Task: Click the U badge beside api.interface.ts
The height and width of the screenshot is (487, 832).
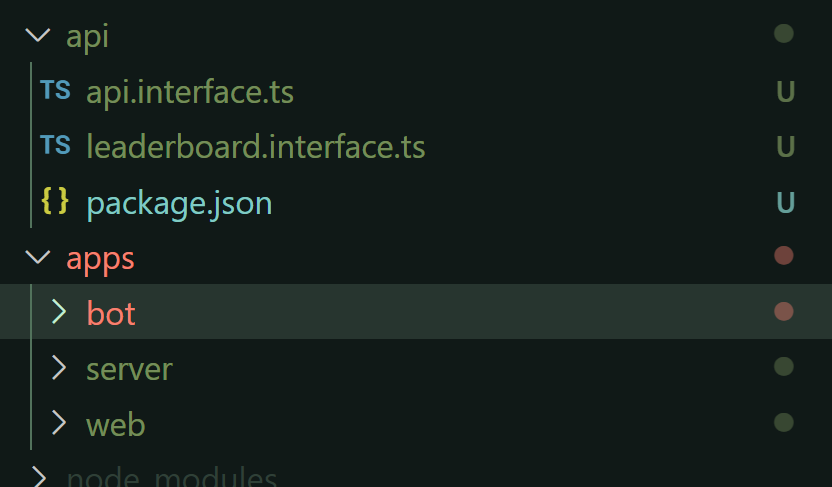Action: pos(785,92)
